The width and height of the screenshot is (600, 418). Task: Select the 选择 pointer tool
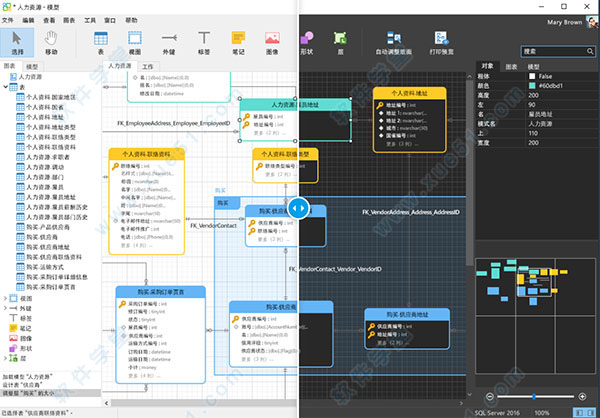click(18, 41)
